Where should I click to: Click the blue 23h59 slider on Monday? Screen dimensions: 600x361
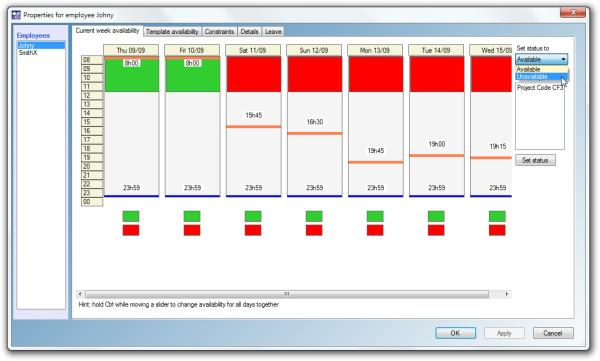pos(375,196)
